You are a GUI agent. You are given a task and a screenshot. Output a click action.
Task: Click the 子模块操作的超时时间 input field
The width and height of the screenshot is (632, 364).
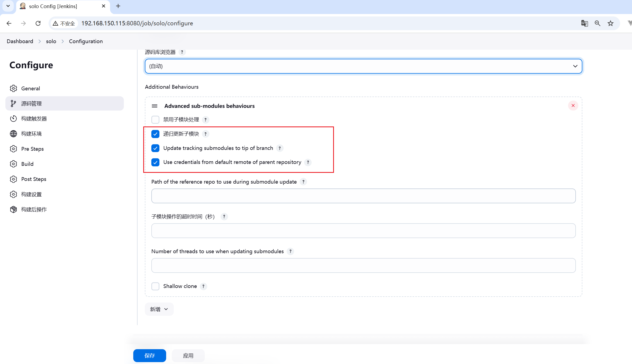pos(364,231)
